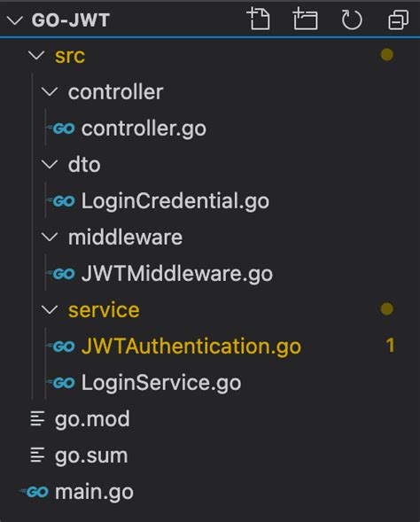Open LoginCredential.go file
Screen dimensions: 420x522
(175, 201)
